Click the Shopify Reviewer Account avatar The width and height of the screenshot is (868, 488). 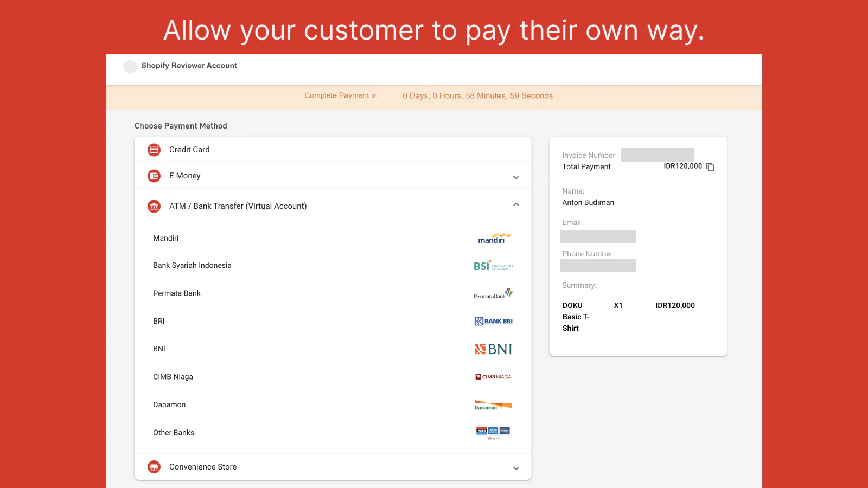[x=130, y=67]
